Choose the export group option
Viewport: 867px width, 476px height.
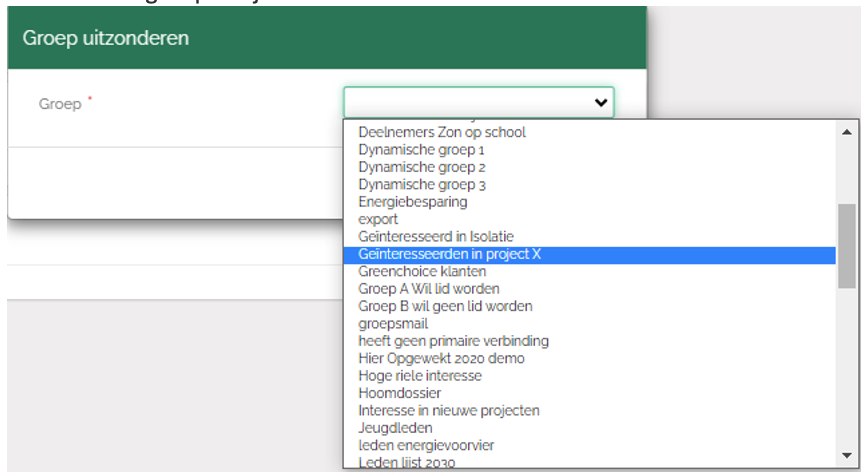pos(378,219)
